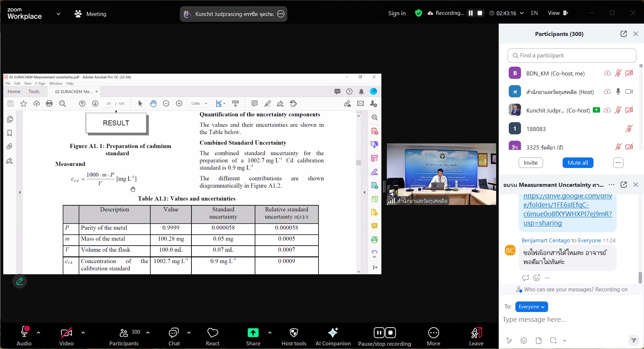The image size is (644, 349).
Task: Pause the recording in top bar
Action: click(x=470, y=13)
